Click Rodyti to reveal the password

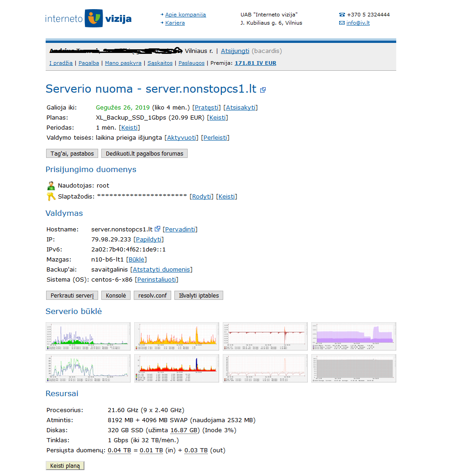pyautogui.click(x=201, y=197)
